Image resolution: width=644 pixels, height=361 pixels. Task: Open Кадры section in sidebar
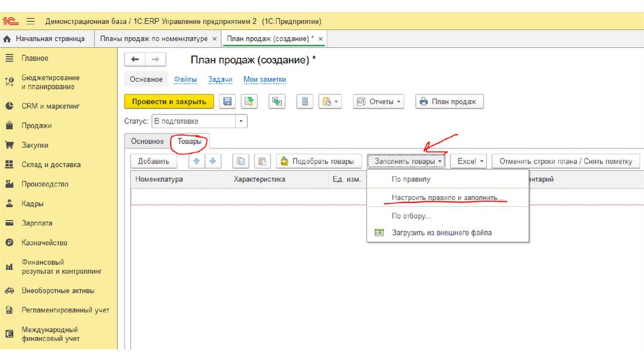(32, 204)
